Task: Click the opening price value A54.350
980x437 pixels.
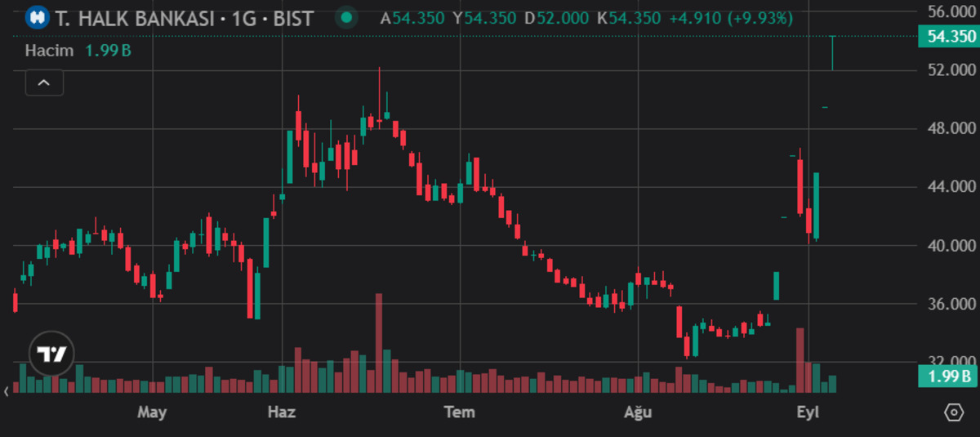Action: point(414,17)
